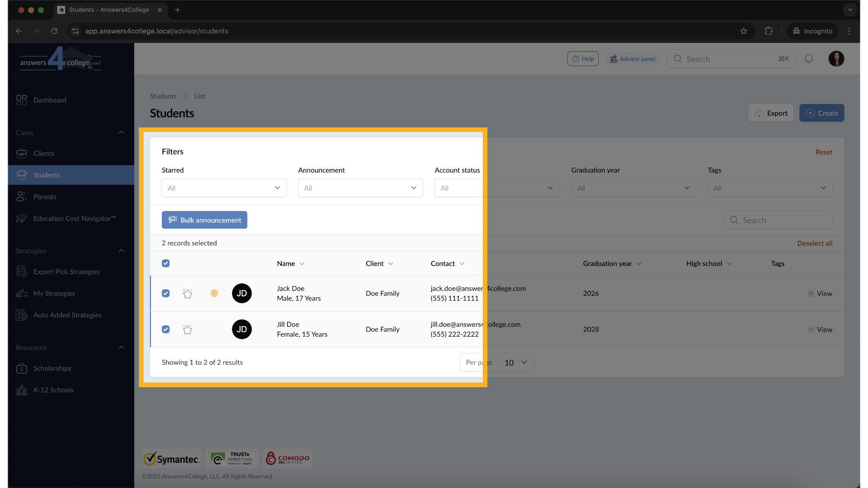Image resolution: width=868 pixels, height=488 pixels.
Task: Uncheck Jack Doe's row checkbox
Action: pos(166,293)
